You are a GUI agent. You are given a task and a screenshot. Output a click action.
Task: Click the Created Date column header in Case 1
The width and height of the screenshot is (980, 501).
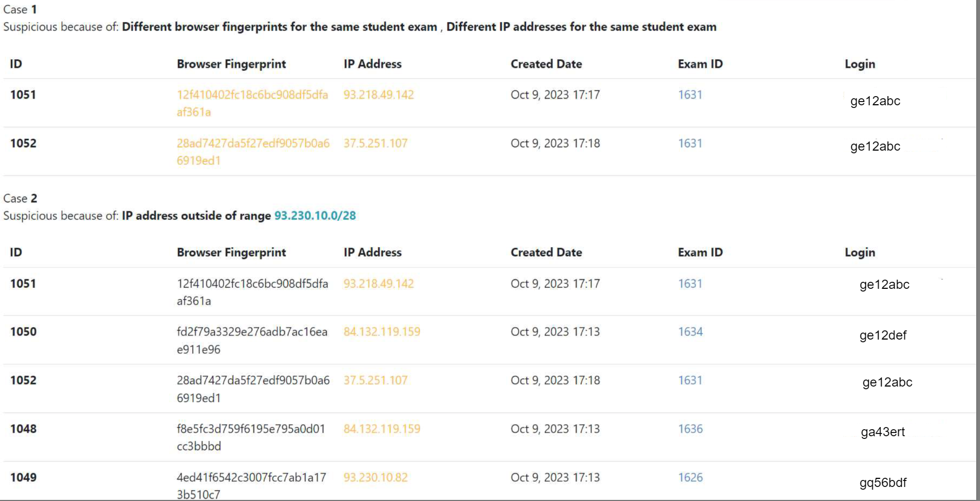(x=546, y=64)
